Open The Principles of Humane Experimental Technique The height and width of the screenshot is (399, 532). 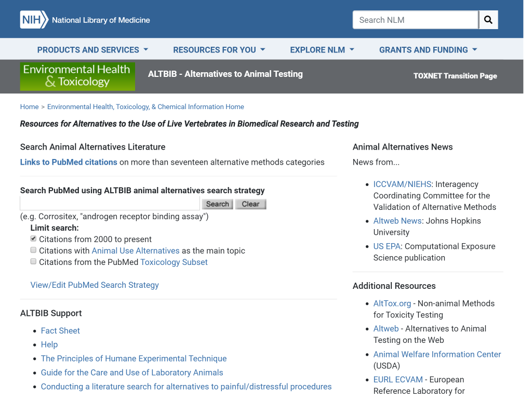pos(134,358)
